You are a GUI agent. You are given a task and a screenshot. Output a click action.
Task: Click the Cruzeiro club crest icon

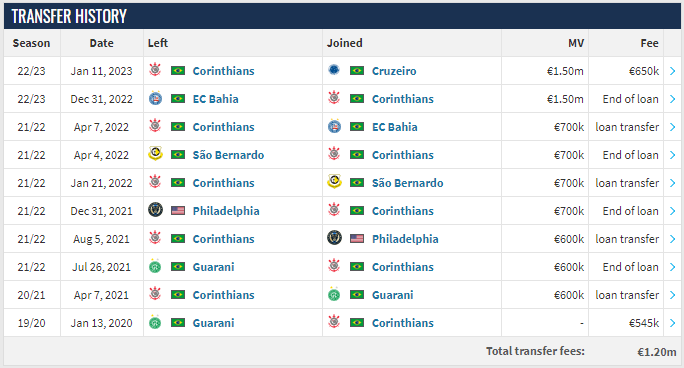(x=334, y=70)
